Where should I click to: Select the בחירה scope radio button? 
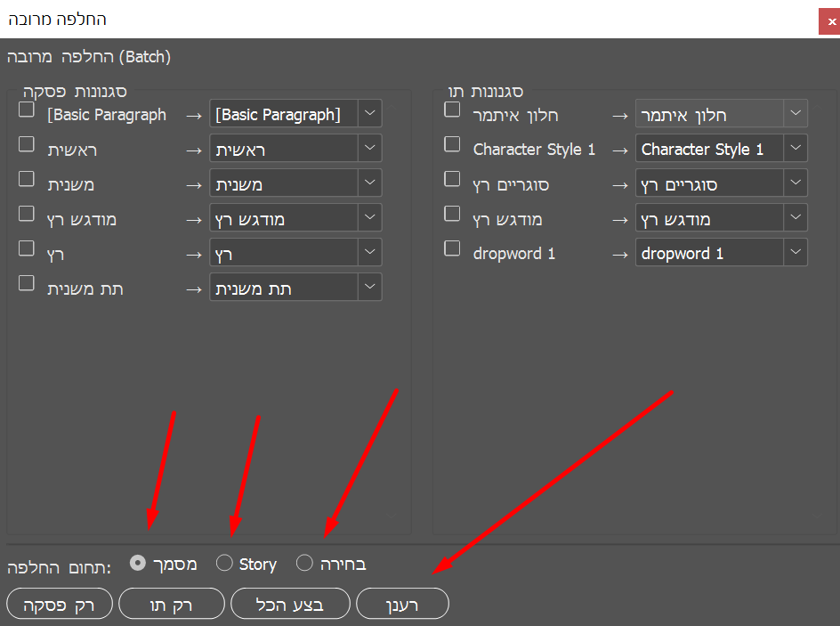304,563
